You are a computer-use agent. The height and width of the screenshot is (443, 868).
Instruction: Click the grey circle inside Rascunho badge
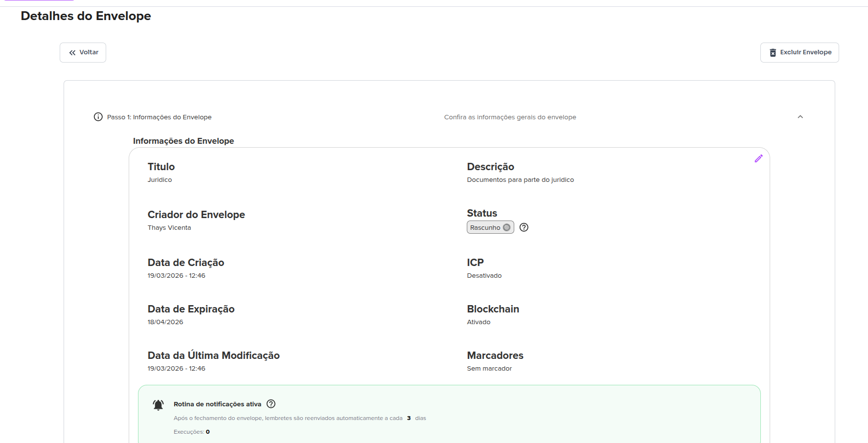506,227
